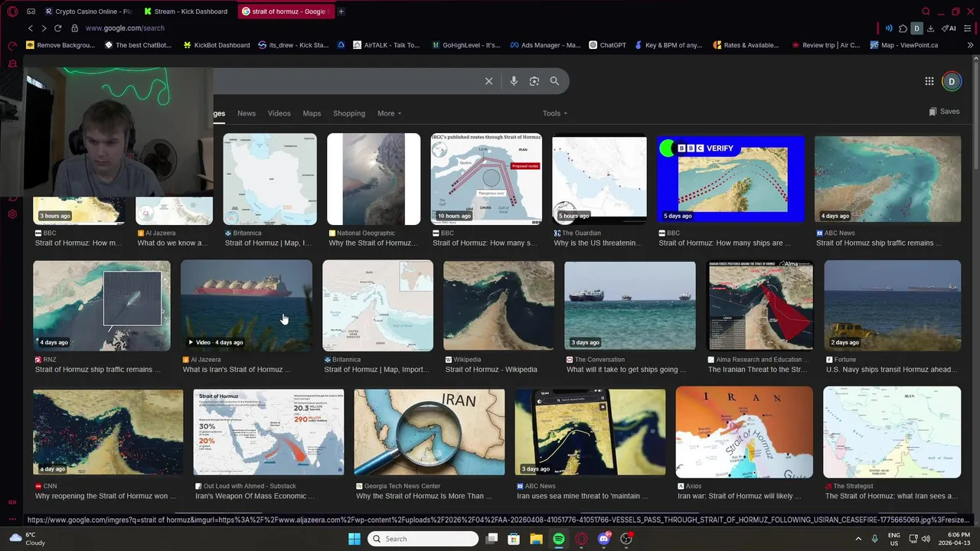980x551 pixels.
Task: Open the Opera main menu logo
Action: [12, 11]
